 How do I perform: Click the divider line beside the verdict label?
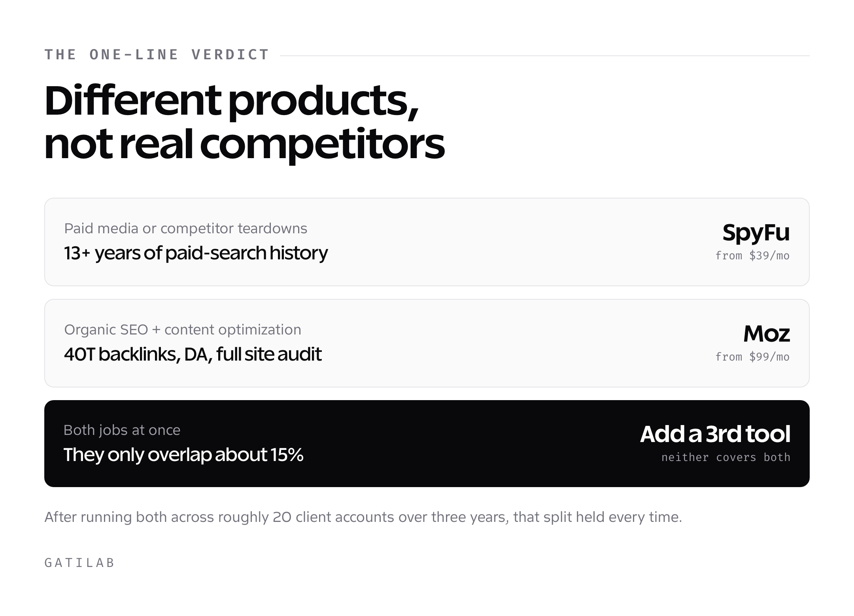(544, 56)
